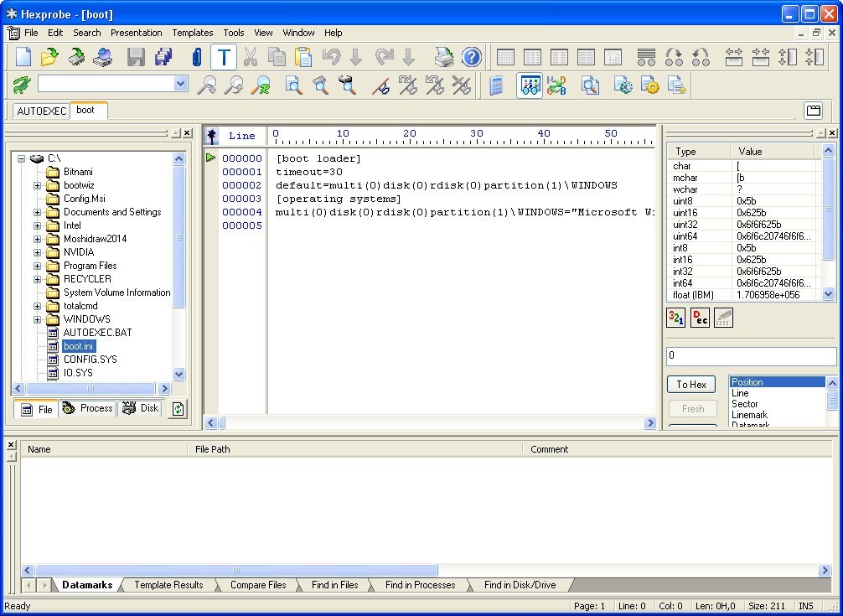Select AUTOEXEC.BAT in the file tree
The width and height of the screenshot is (843, 616).
[97, 333]
